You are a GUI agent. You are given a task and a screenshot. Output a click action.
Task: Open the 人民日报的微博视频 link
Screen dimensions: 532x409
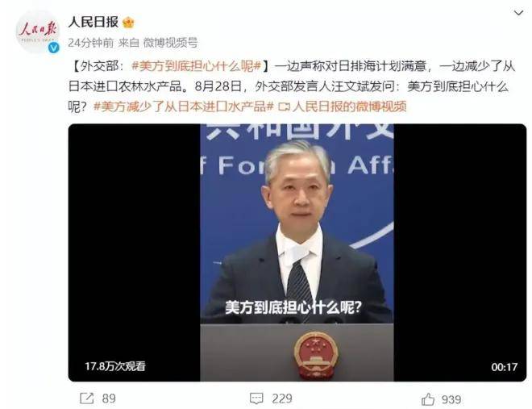(x=349, y=106)
